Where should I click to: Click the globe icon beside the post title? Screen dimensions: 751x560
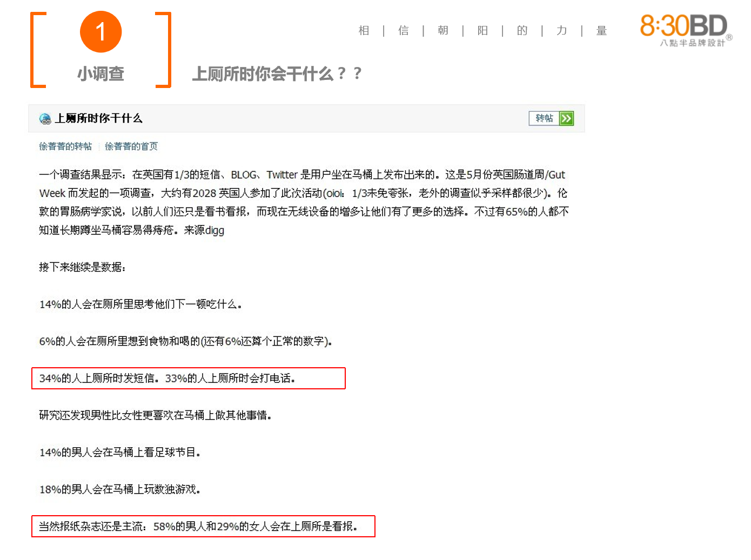click(x=45, y=118)
